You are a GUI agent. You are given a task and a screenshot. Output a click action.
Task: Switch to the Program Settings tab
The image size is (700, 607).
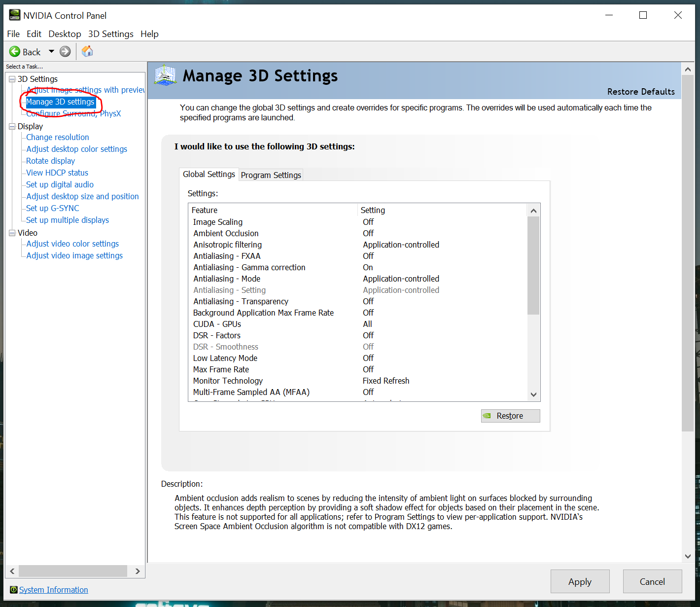click(x=271, y=175)
